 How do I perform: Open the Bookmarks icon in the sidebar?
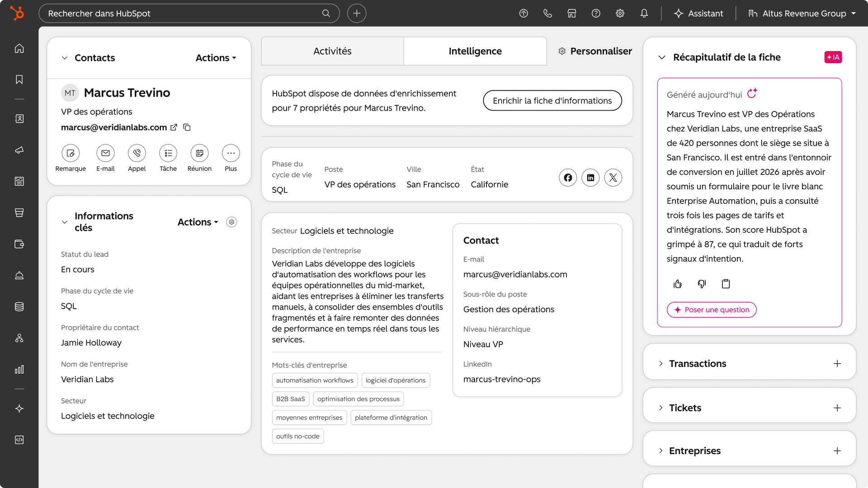(19, 80)
